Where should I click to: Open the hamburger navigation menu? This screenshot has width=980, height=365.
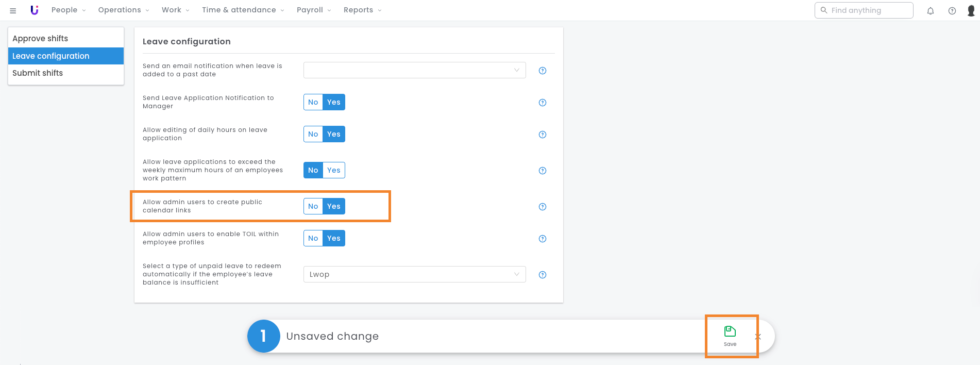pos(13,10)
